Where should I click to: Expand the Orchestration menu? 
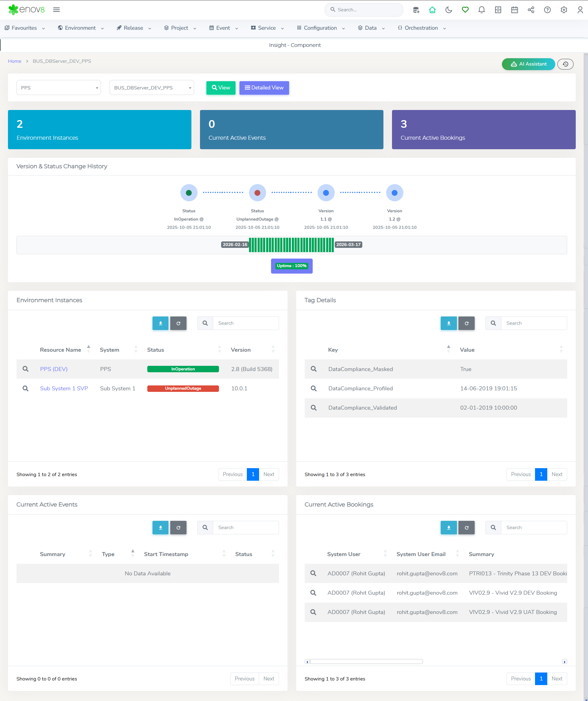[421, 28]
